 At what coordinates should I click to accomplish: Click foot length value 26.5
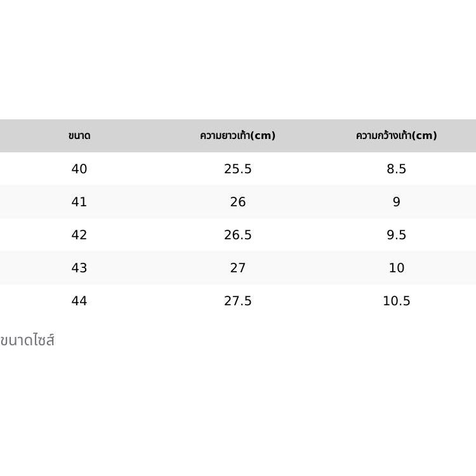tap(238, 235)
